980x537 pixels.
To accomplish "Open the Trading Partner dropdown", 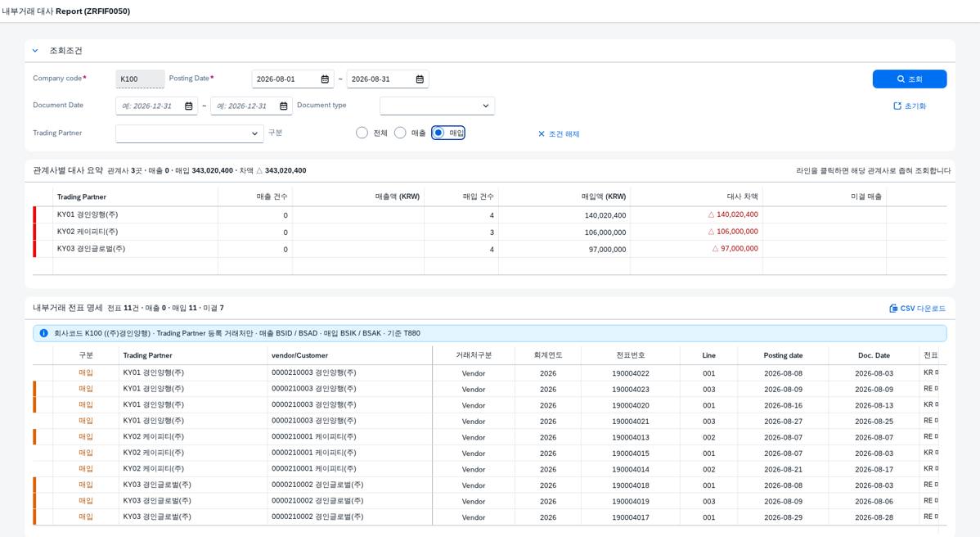I will pos(190,133).
